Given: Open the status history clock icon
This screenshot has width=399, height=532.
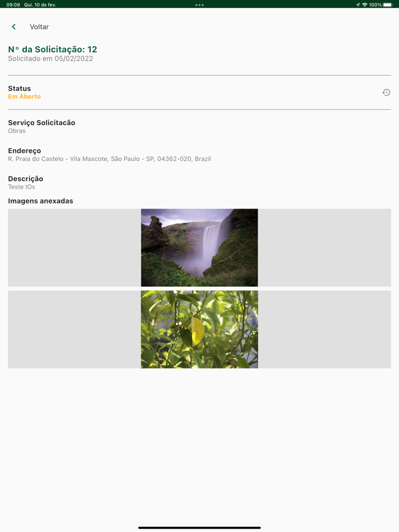Looking at the screenshot, I should tap(386, 92).
